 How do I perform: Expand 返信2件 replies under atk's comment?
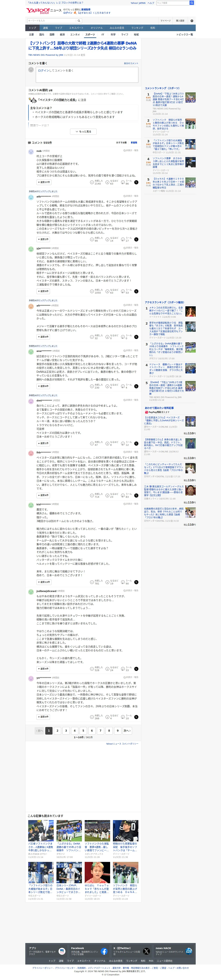click(x=43, y=239)
